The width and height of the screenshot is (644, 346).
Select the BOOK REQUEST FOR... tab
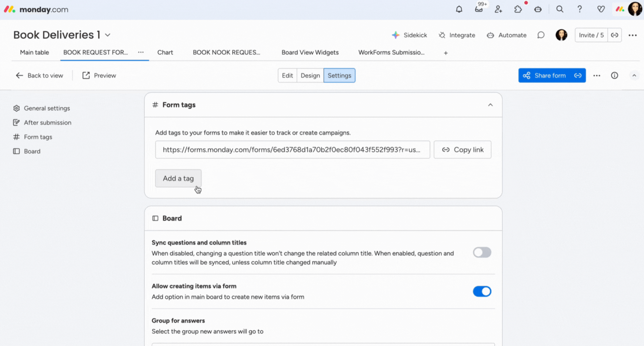pos(95,53)
